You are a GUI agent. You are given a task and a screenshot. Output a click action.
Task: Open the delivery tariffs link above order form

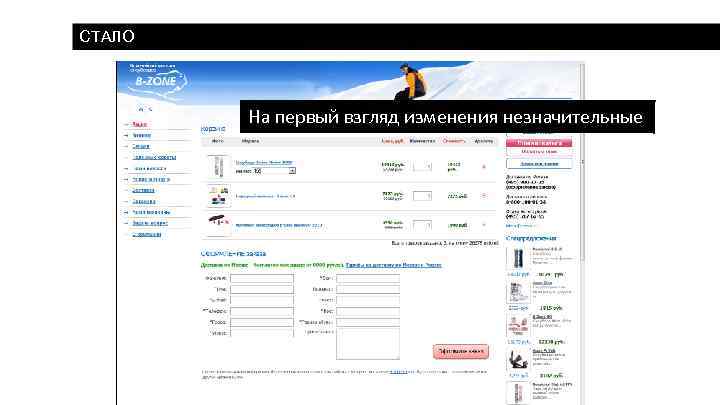tap(394, 265)
